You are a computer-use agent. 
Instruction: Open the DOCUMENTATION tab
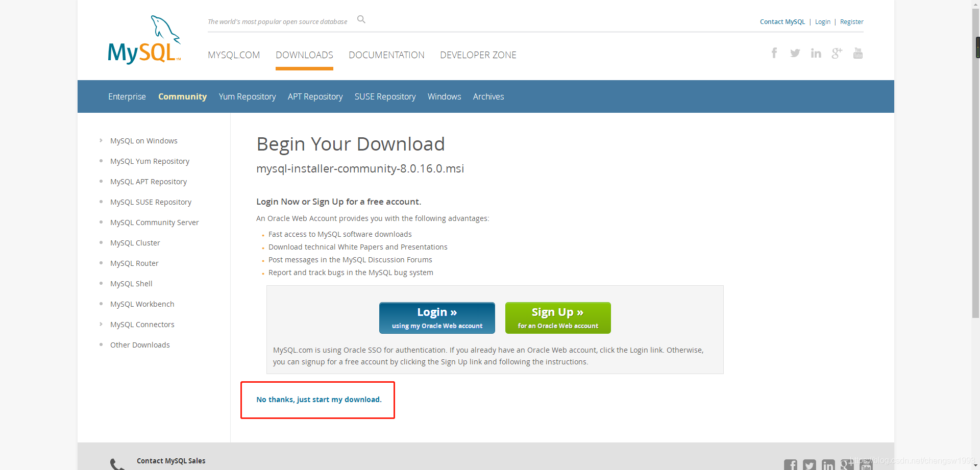386,55
